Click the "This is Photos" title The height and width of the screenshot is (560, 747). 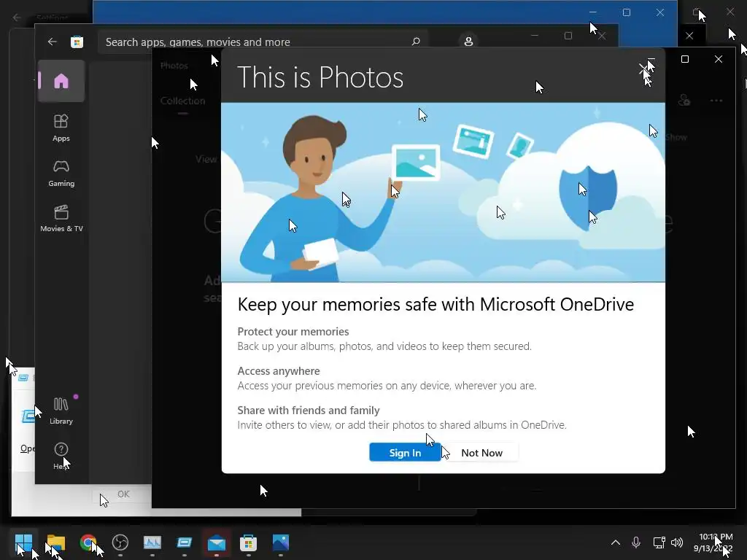point(320,77)
